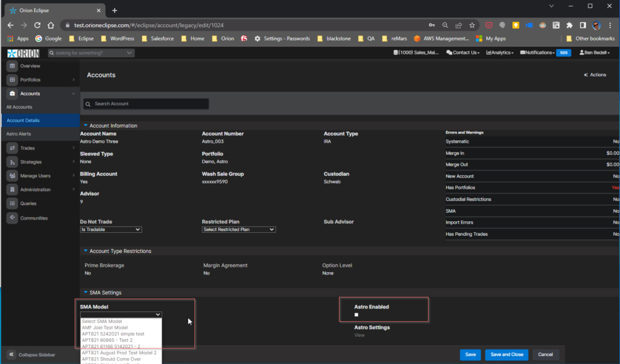
Task: Reload the page
Action: pyautogui.click(x=37, y=25)
